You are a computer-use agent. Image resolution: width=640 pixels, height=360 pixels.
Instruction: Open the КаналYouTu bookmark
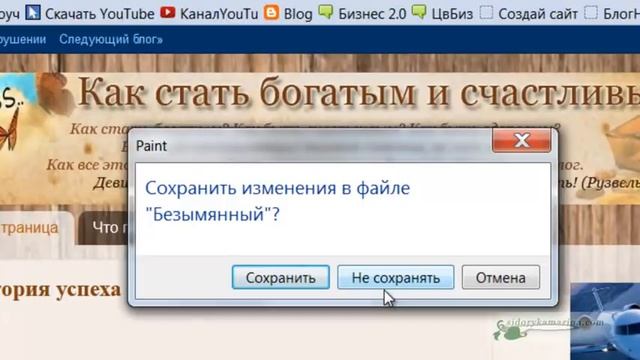click(x=219, y=14)
